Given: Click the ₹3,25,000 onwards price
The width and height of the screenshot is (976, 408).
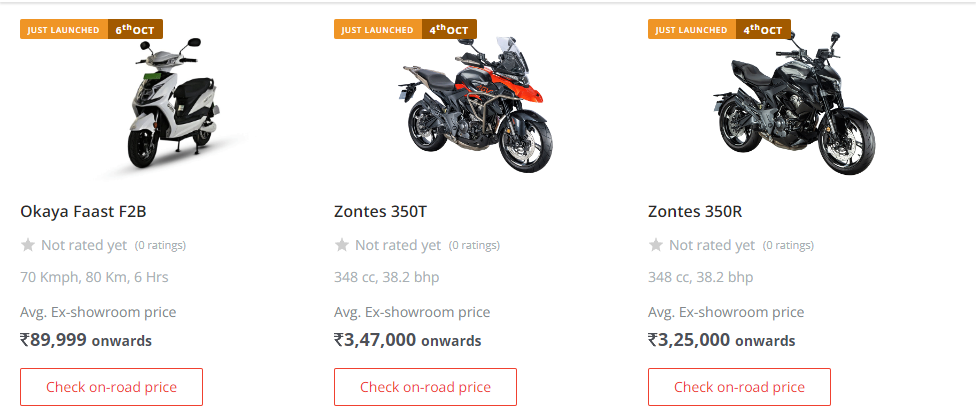Looking at the screenshot, I should pyautogui.click(x=721, y=340).
